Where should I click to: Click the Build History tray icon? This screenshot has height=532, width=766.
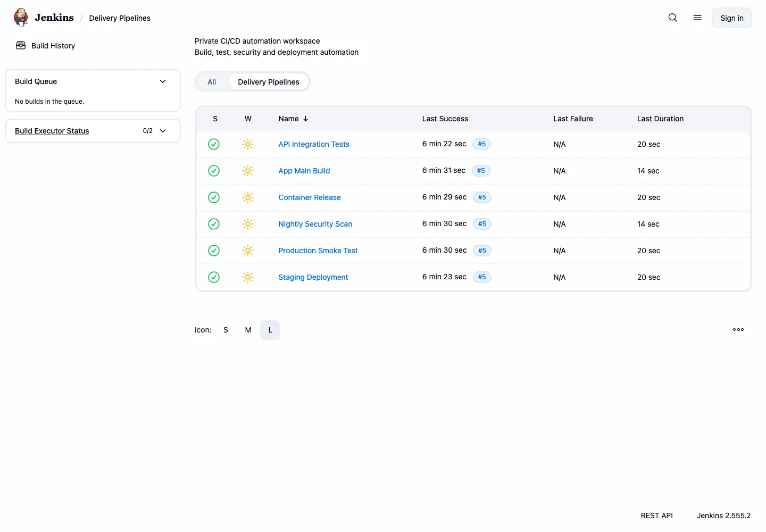pos(21,45)
